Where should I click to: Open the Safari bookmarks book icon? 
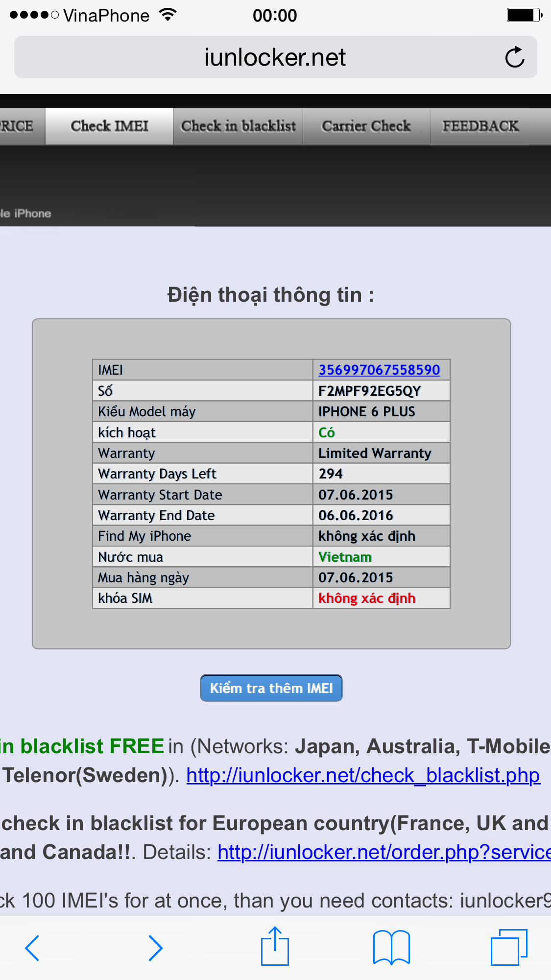click(x=391, y=947)
